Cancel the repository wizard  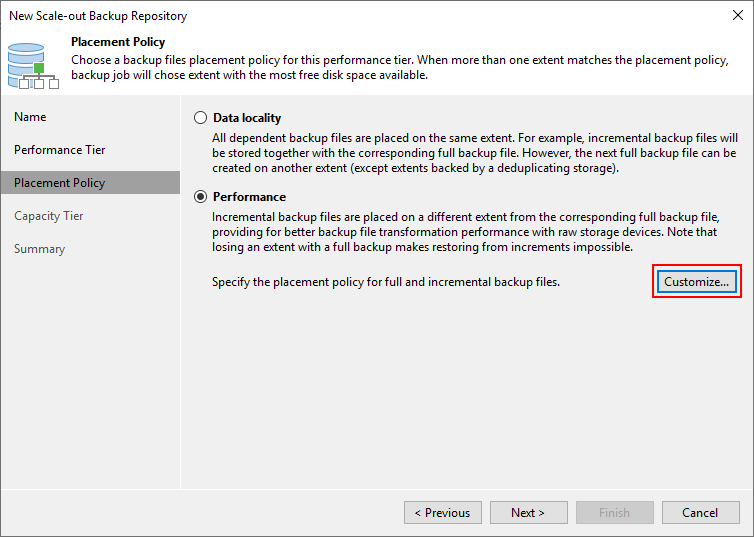(701, 512)
